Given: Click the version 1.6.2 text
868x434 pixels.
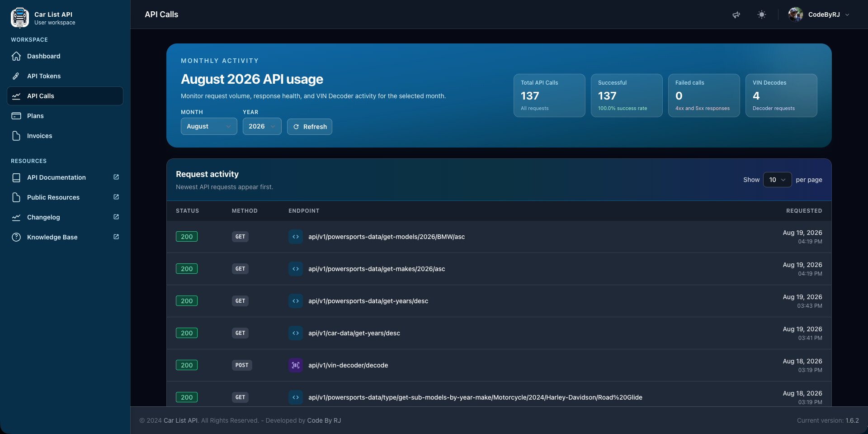Looking at the screenshot, I should click(852, 420).
